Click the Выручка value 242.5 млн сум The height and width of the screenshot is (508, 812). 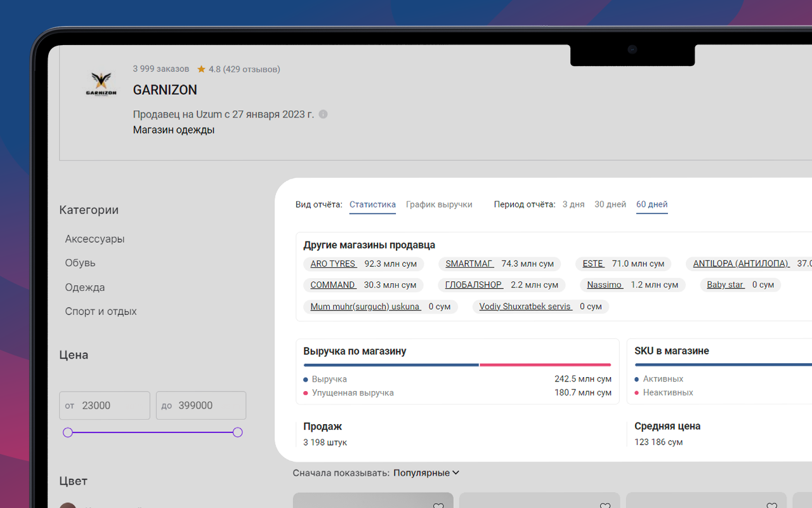tap(583, 379)
